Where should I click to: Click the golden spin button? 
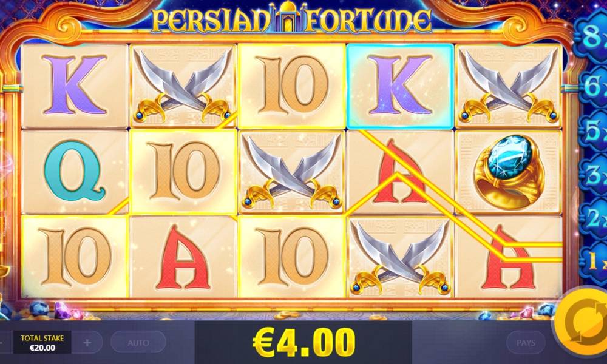coord(584,322)
